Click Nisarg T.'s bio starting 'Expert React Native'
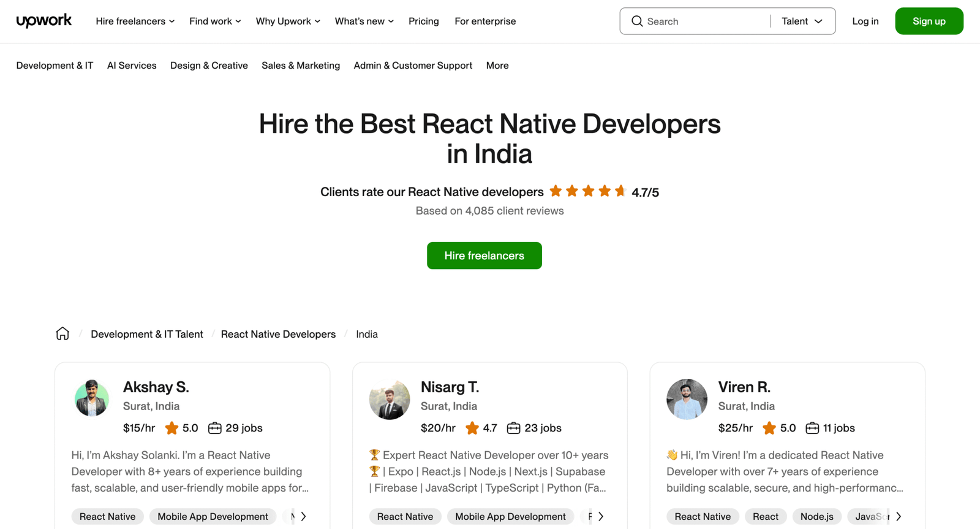This screenshot has height=529, width=980. (x=489, y=471)
